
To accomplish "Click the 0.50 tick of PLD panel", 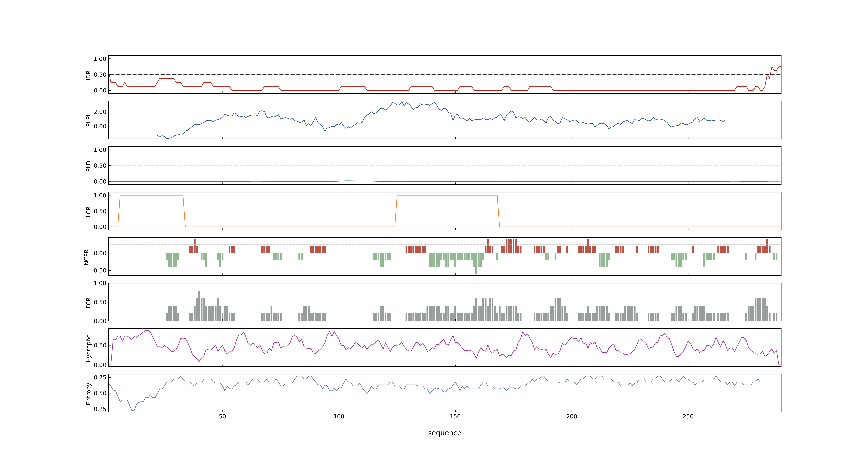I will (100, 166).
